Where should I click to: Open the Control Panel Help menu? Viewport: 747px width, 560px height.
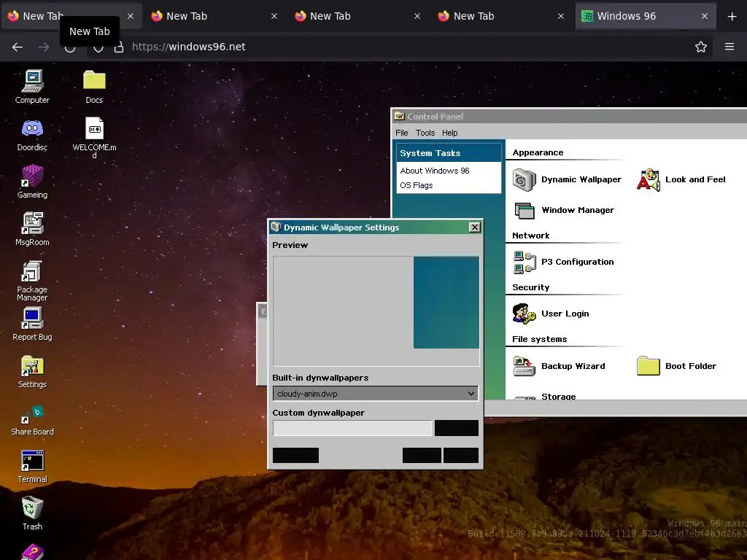(x=449, y=133)
